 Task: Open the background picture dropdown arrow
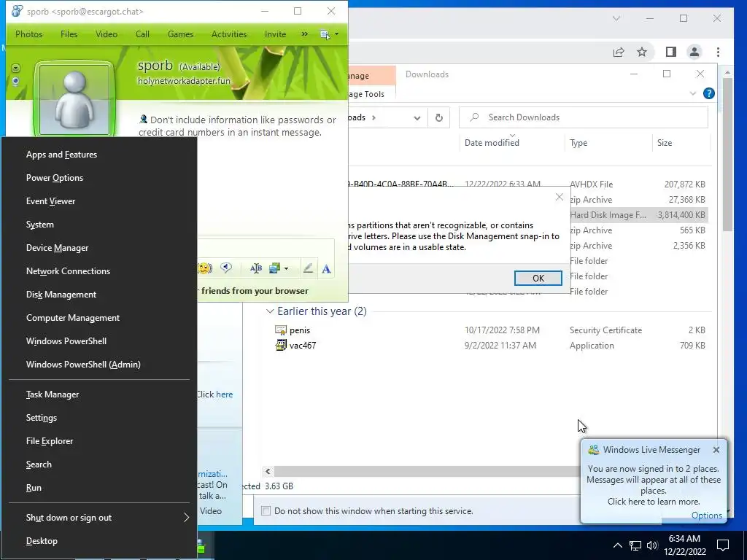286,269
